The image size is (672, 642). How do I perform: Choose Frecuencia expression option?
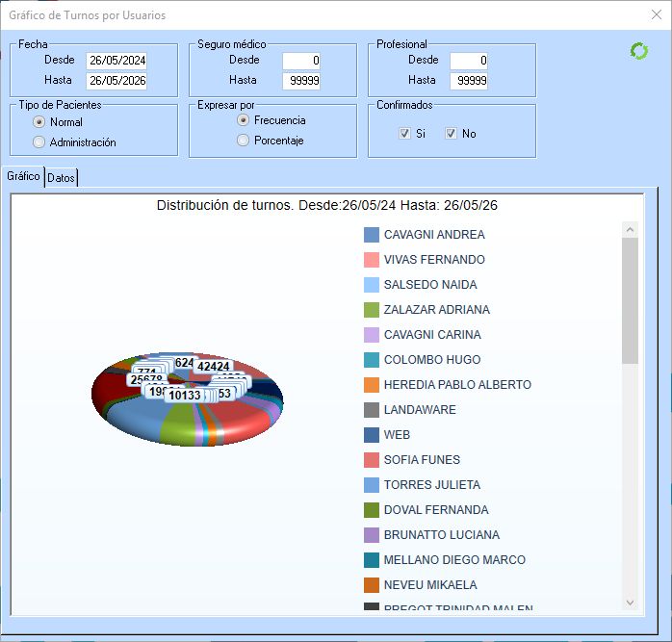(243, 120)
